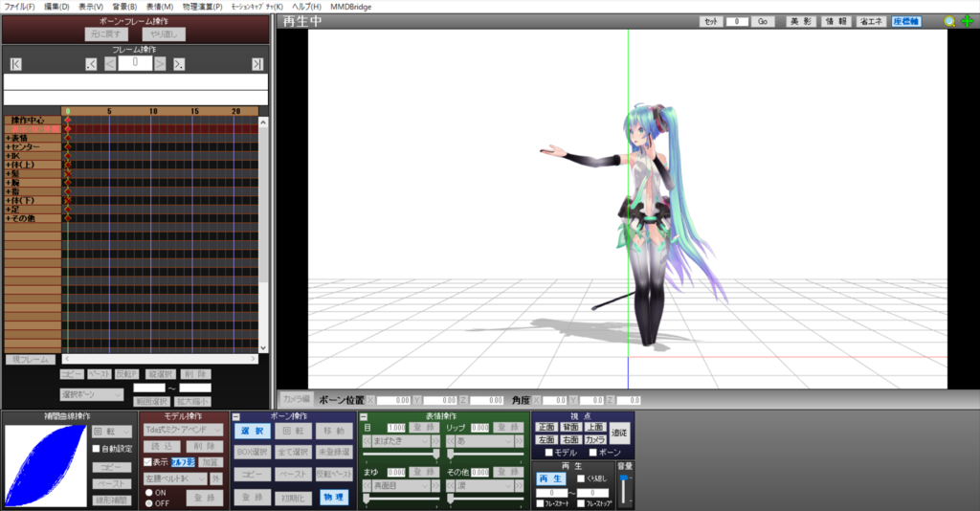Select next brow morph with the >> arrow beside 真面目
Image resolution: width=980 pixels, height=511 pixels.
click(435, 485)
